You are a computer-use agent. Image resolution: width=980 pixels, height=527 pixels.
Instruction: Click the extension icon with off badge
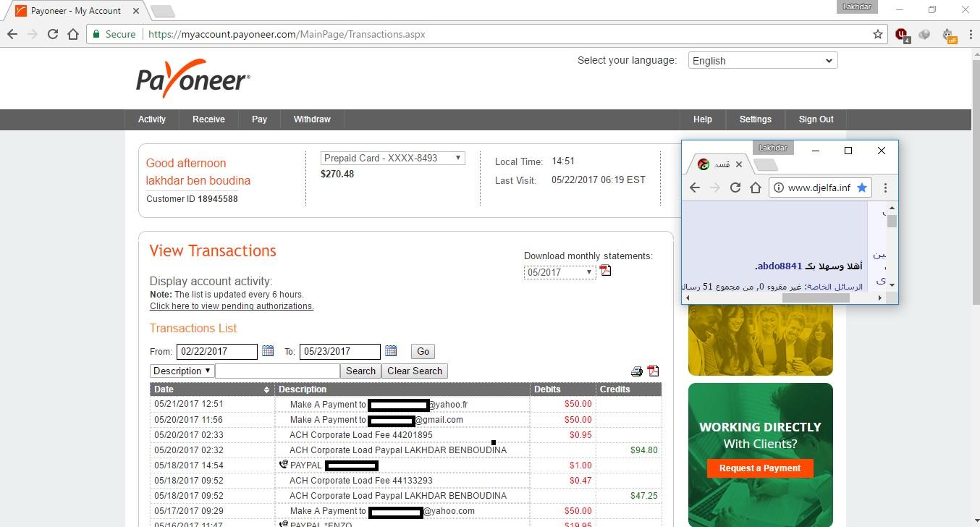pyautogui.click(x=949, y=35)
